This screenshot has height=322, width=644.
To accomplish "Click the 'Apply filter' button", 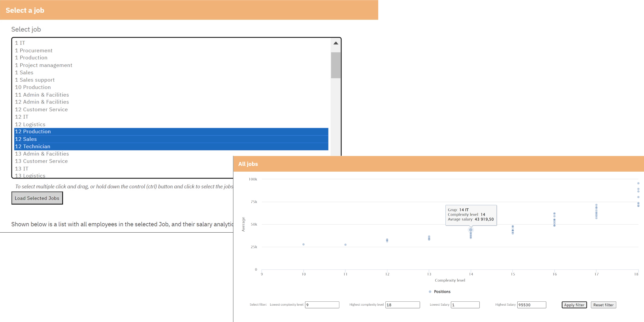I will pos(575,305).
